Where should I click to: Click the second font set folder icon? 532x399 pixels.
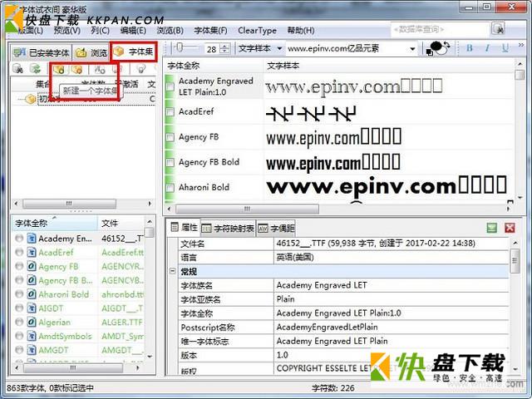[77, 70]
